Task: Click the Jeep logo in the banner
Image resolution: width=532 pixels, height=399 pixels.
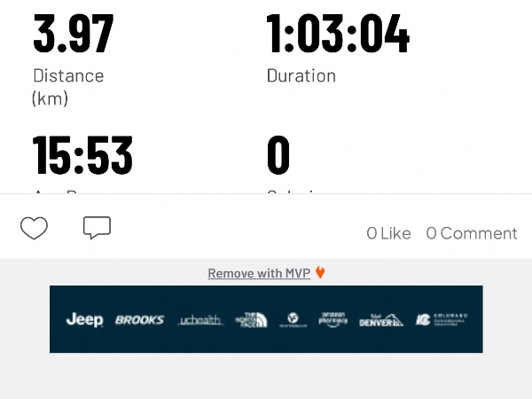Action: pos(84,319)
